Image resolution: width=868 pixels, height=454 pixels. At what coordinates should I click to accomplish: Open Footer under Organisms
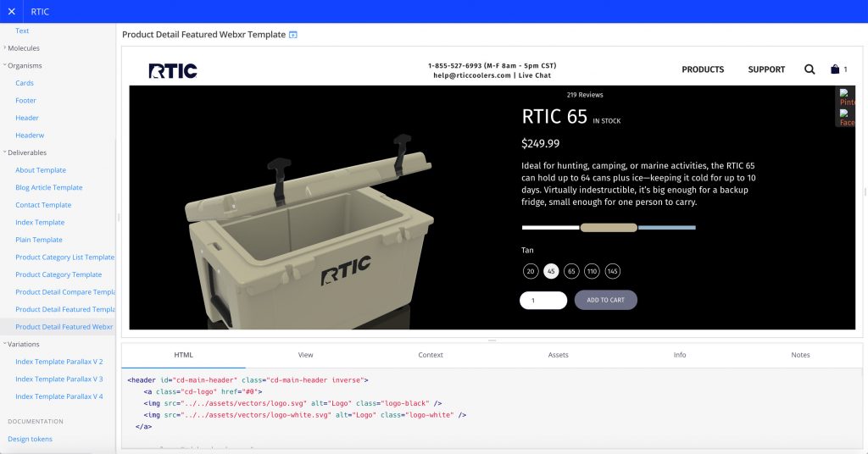(25, 101)
